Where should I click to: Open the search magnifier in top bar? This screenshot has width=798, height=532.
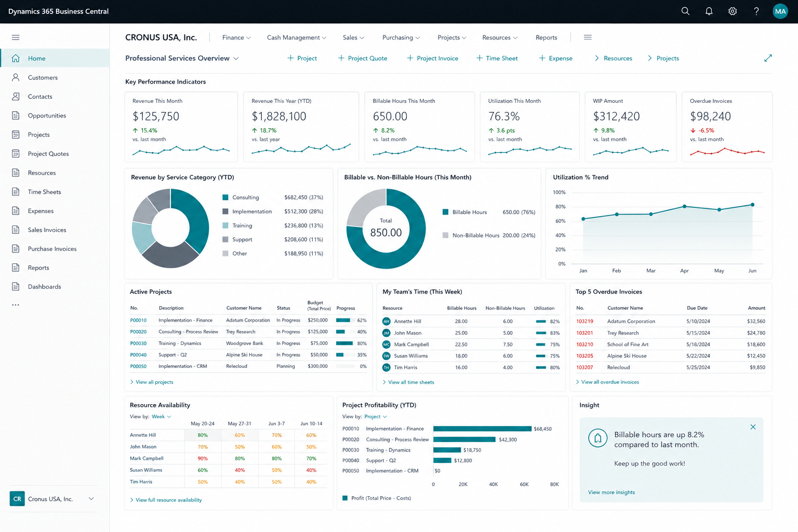click(x=685, y=11)
